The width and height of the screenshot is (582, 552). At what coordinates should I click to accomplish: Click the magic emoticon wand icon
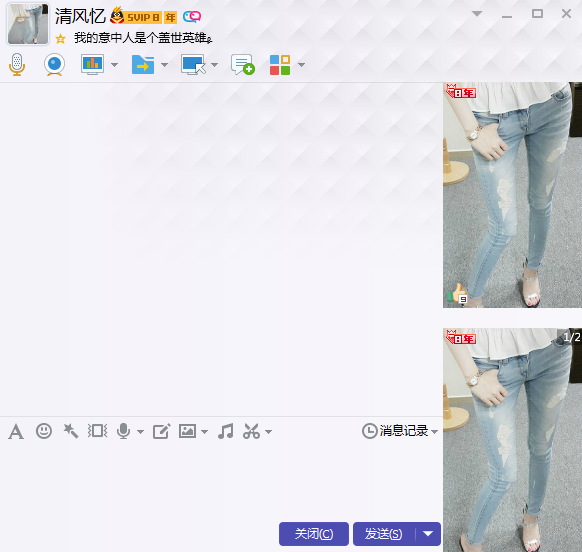pyautogui.click(x=71, y=431)
